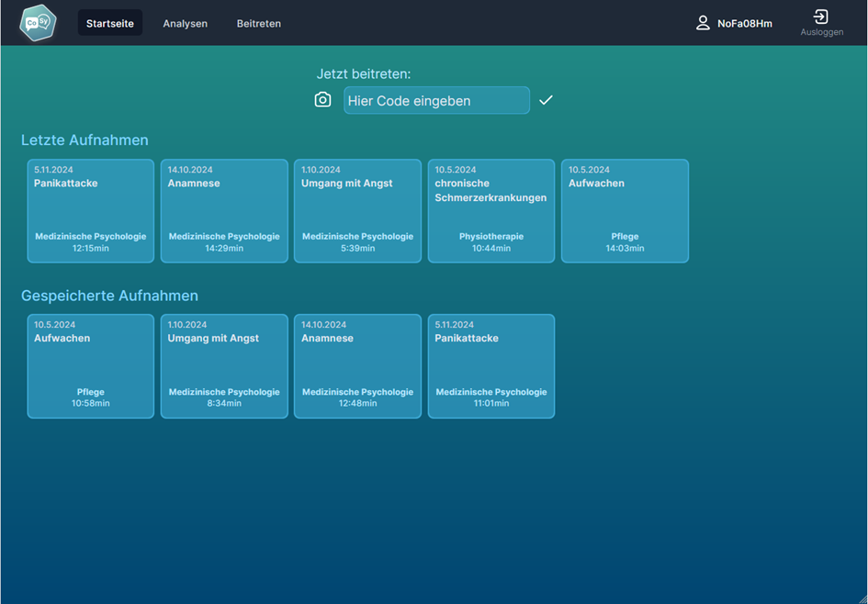
Task: Open the Panikattacke recording from Letzte Aufnahmen
Action: (90, 211)
